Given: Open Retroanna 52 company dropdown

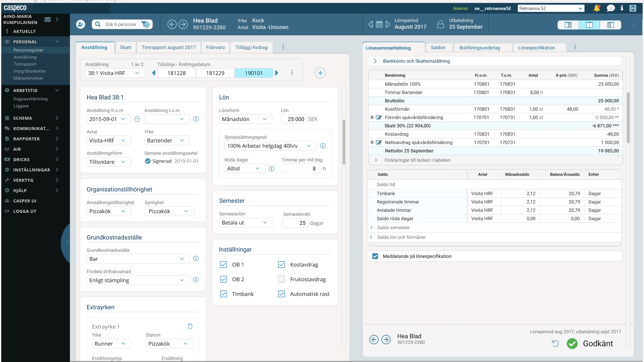Looking at the screenshot, I should (551, 8).
